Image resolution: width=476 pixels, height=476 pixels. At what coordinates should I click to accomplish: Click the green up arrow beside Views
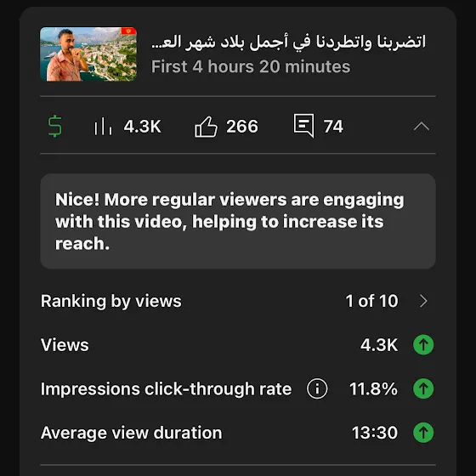point(423,345)
